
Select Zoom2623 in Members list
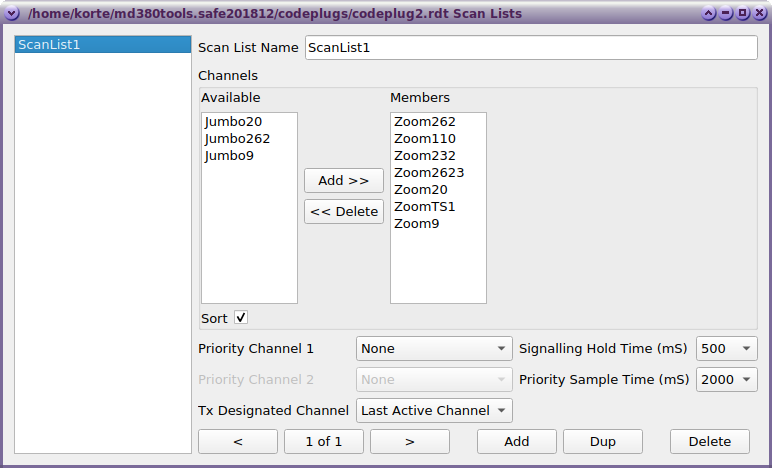(x=429, y=173)
